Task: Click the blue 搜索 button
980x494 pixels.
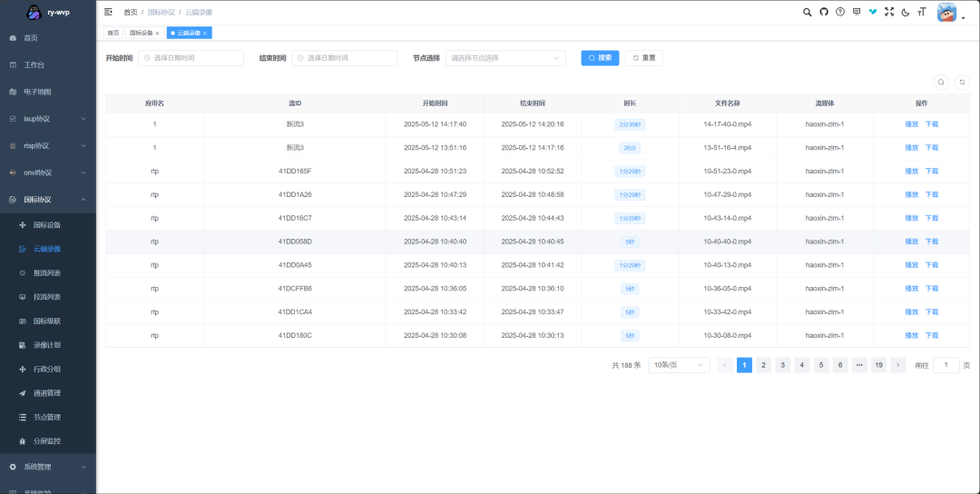Action: [x=600, y=58]
